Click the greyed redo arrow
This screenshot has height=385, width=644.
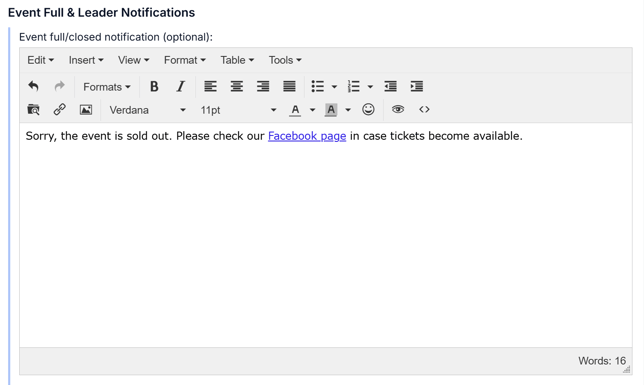[60, 87]
